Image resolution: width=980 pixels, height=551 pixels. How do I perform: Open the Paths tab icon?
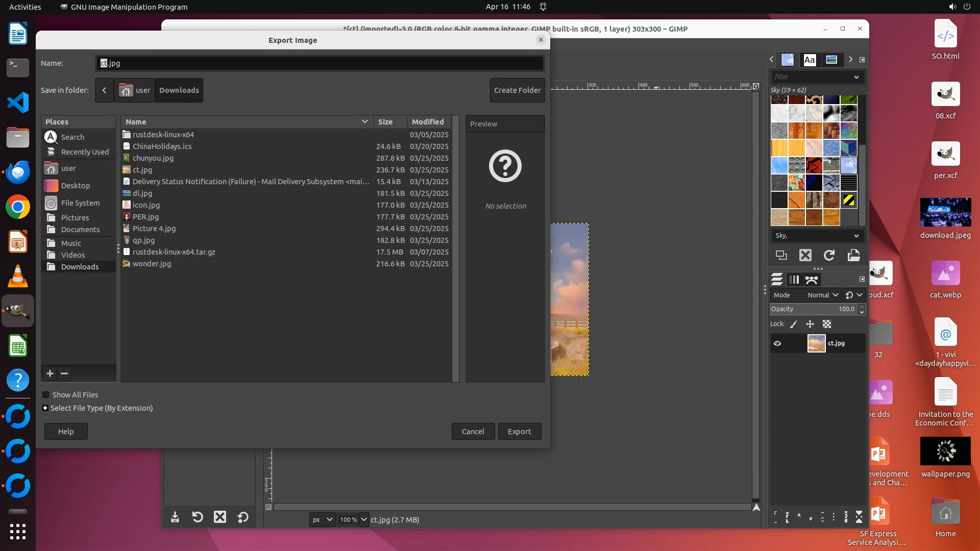(x=812, y=280)
